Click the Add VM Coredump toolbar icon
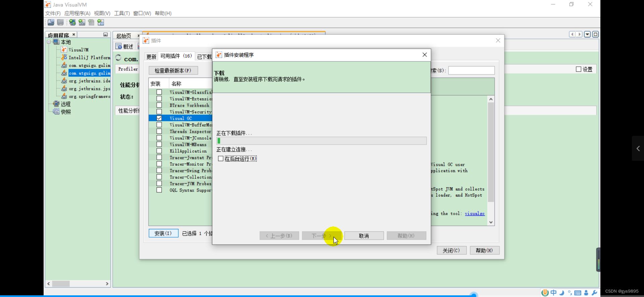Image resolution: width=644 pixels, height=297 pixels. (91, 22)
